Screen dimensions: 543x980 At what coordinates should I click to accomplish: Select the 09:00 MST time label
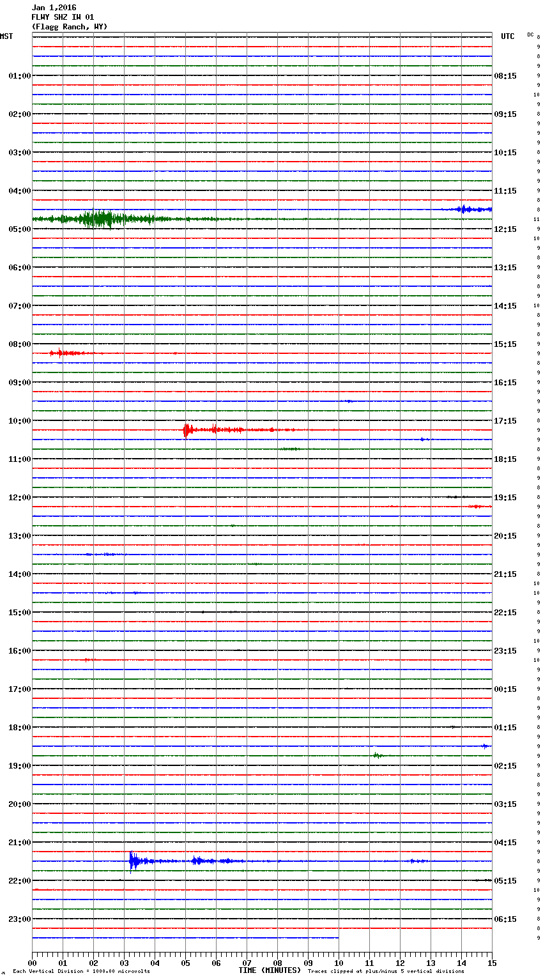20,383
